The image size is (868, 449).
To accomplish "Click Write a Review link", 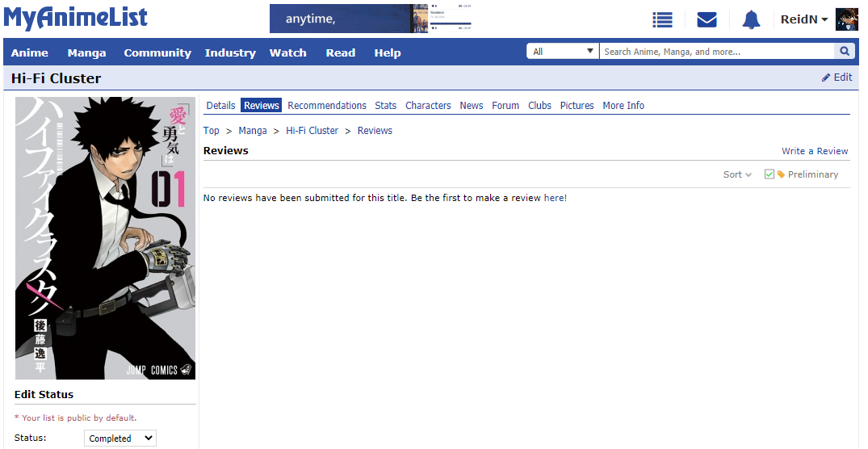I will coord(815,151).
